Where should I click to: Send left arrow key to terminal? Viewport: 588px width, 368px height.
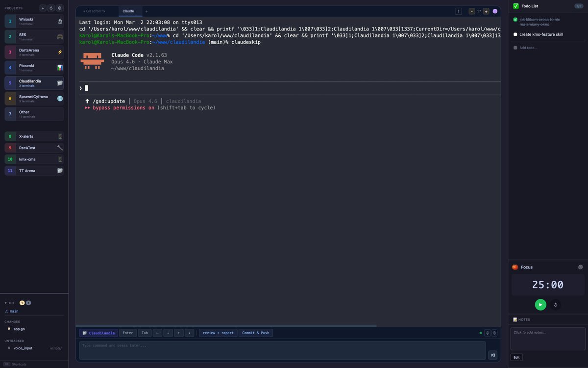[157, 333]
